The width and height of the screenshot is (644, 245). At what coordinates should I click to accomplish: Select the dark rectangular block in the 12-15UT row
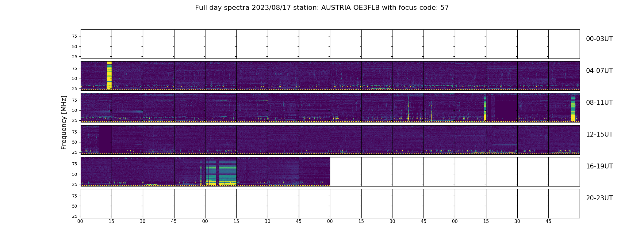(105, 141)
